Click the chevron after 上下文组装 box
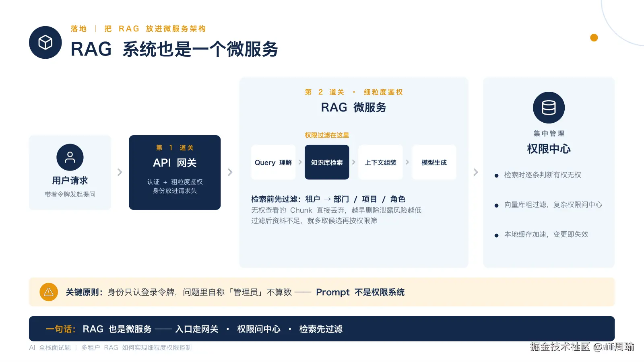The width and height of the screenshot is (644, 362). coord(407,162)
